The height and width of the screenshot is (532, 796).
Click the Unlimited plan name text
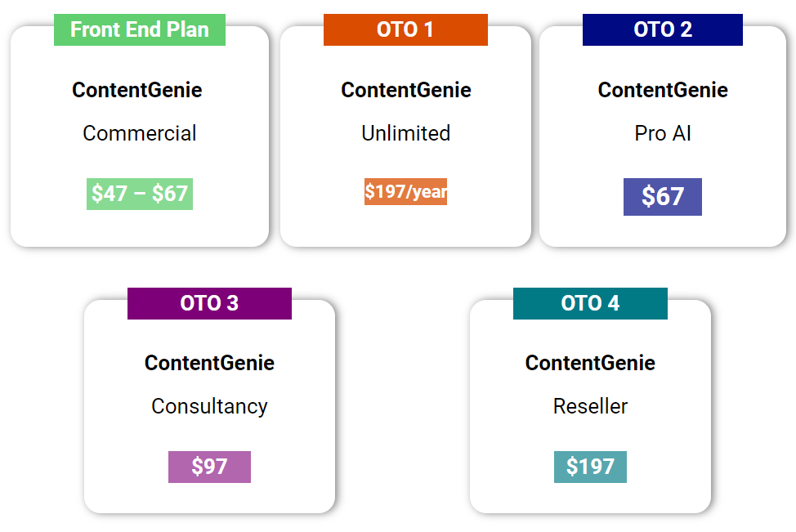point(405,133)
